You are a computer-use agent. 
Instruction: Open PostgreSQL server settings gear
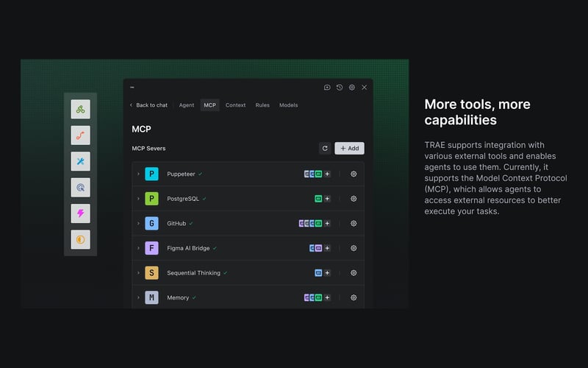pyautogui.click(x=354, y=199)
